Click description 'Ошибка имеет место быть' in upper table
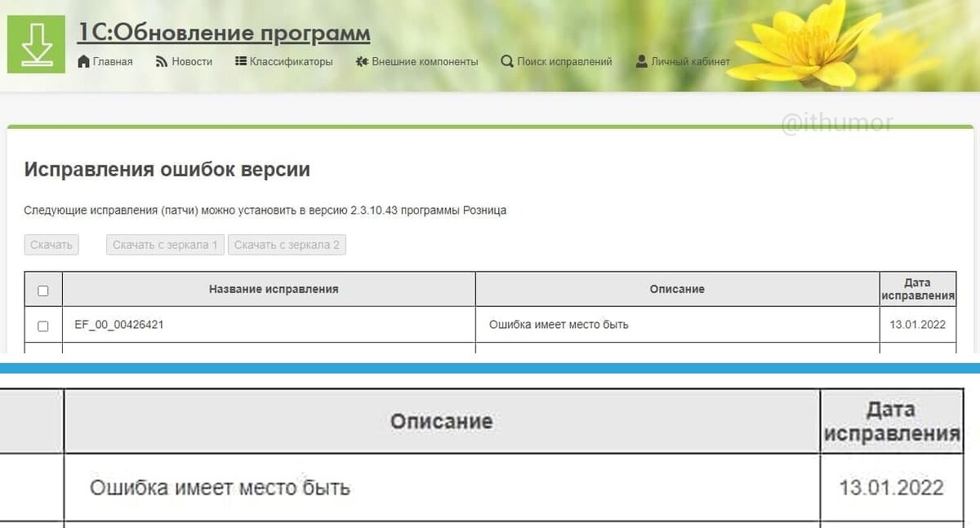 [x=559, y=325]
